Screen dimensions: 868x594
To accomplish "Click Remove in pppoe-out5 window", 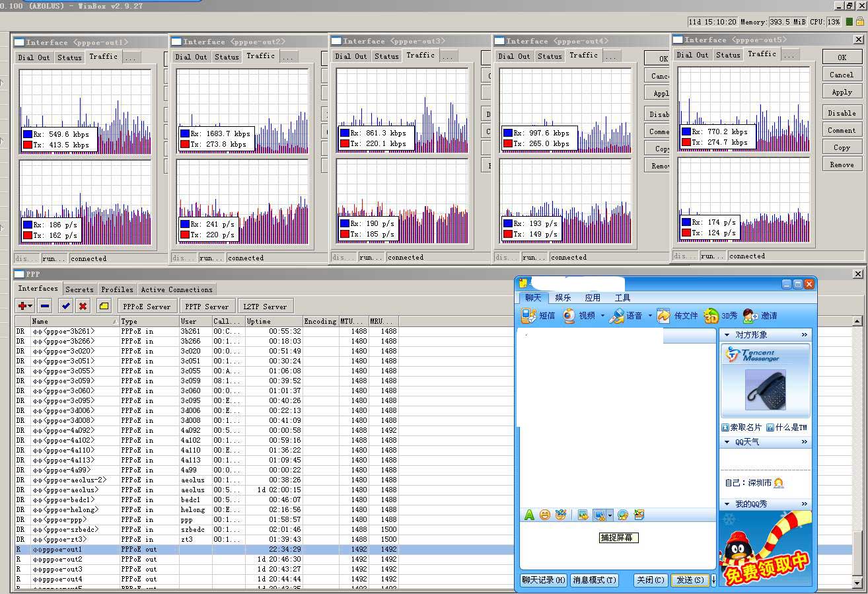I will pos(842,165).
